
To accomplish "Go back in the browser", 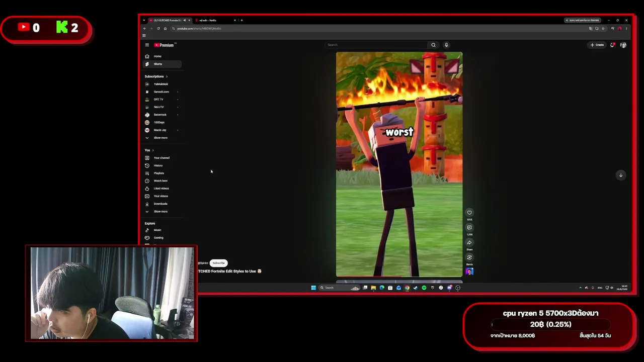I will point(144,28).
